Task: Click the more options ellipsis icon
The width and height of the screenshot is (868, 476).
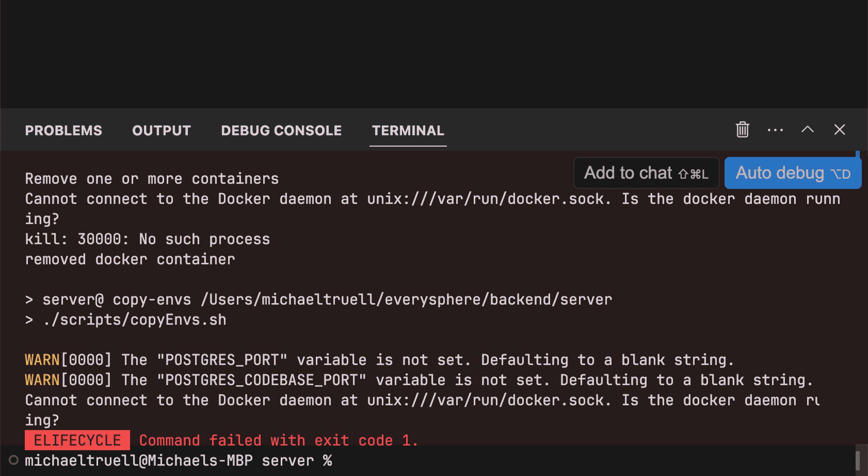Action: pyautogui.click(x=775, y=130)
